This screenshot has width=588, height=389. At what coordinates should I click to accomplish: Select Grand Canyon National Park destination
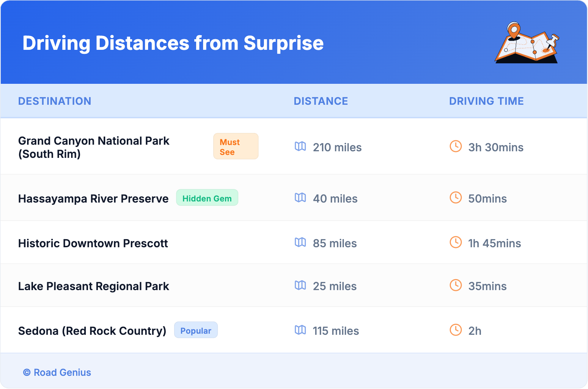(x=94, y=147)
